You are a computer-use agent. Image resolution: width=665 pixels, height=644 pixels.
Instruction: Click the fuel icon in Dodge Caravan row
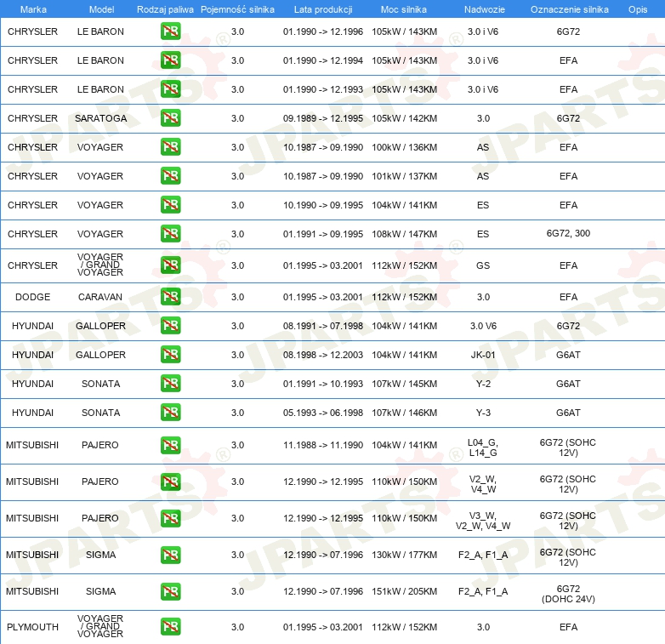click(x=170, y=297)
